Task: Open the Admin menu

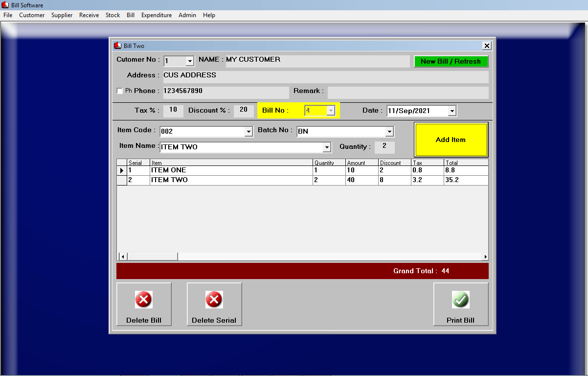Action: pyautogui.click(x=187, y=15)
